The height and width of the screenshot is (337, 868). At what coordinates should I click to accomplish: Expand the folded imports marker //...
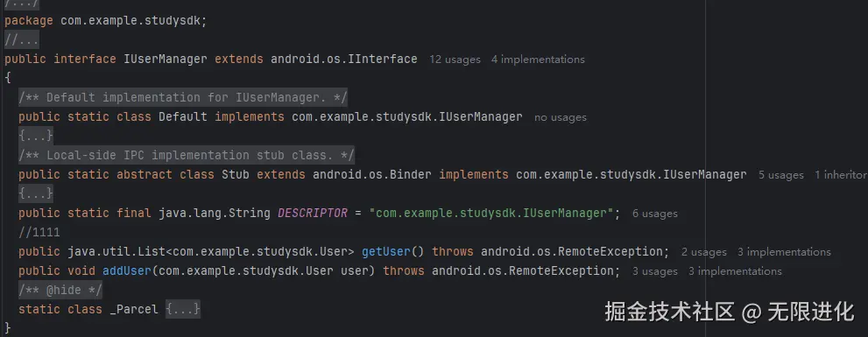pos(22,40)
